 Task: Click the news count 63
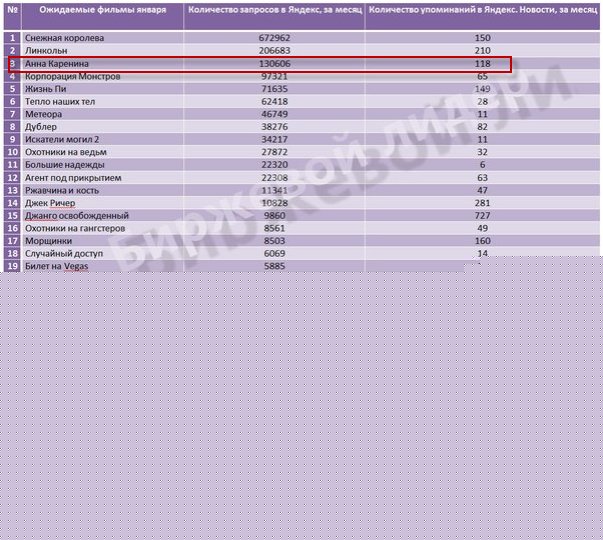482,178
